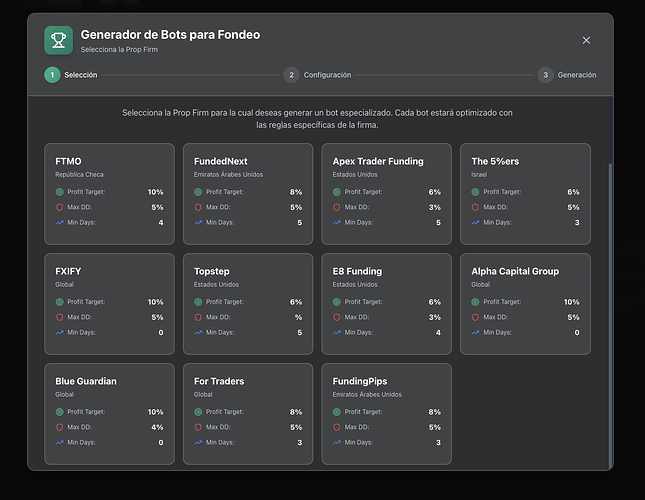The height and width of the screenshot is (500, 645).
Task: Select the FTMO prop firm card
Action: point(109,194)
